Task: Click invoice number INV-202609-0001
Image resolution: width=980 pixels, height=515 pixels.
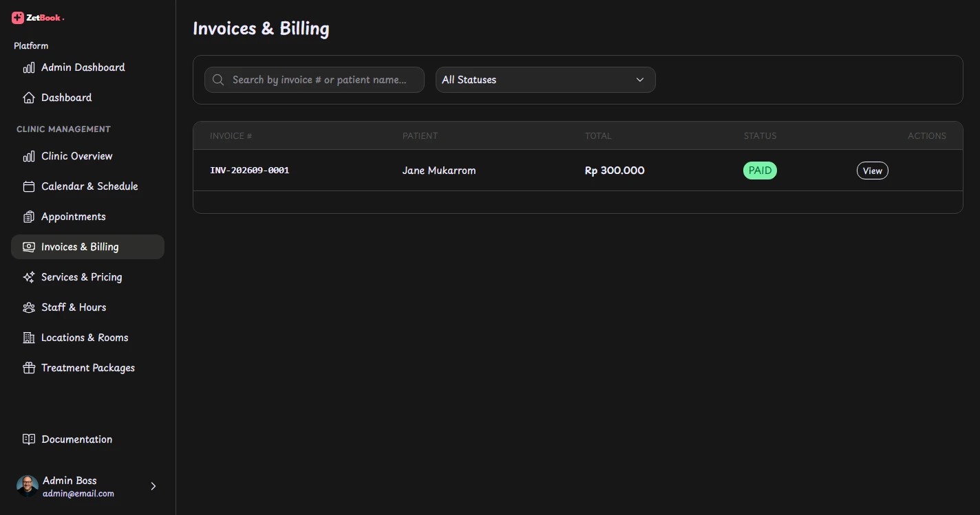Action: coord(250,171)
